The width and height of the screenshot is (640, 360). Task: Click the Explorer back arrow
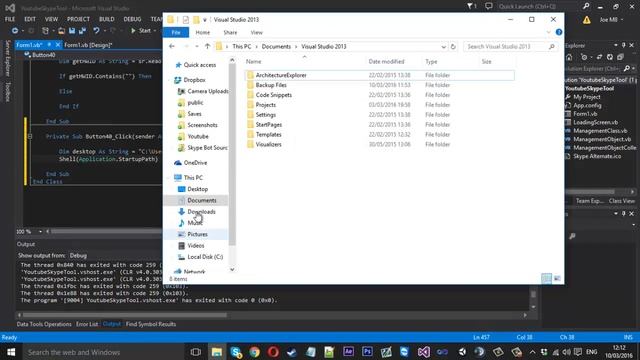click(172, 47)
